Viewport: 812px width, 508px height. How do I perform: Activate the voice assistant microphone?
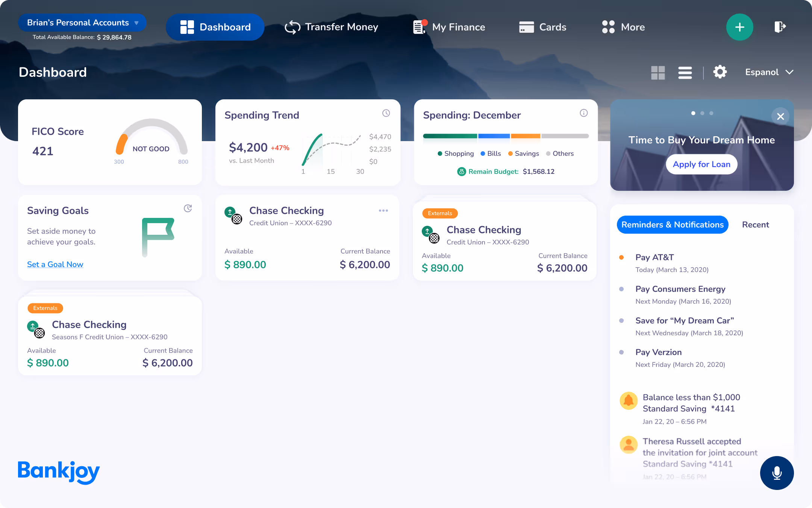(777, 473)
